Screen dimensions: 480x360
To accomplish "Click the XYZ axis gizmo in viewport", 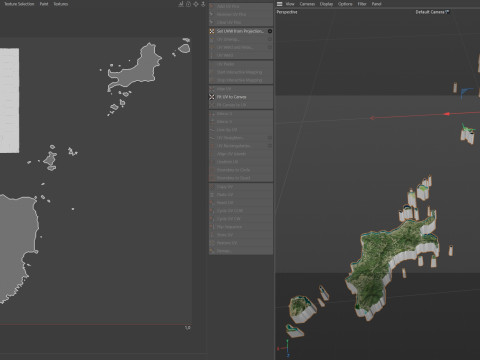I will 284,349.
